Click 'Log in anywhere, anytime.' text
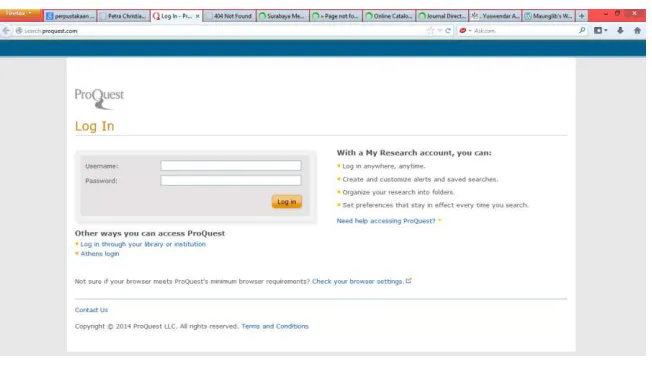Screen dimensions: 652x368 pos(384,166)
